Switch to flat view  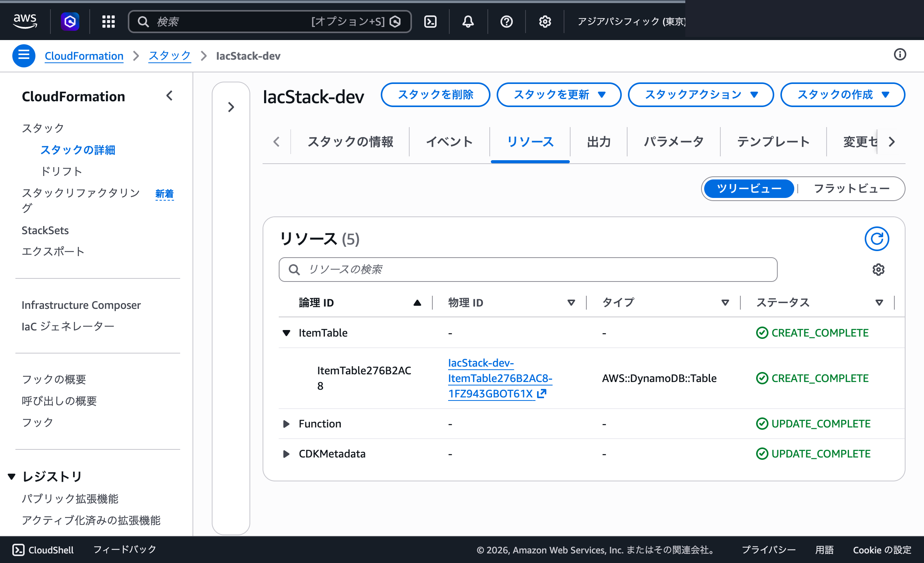(851, 189)
